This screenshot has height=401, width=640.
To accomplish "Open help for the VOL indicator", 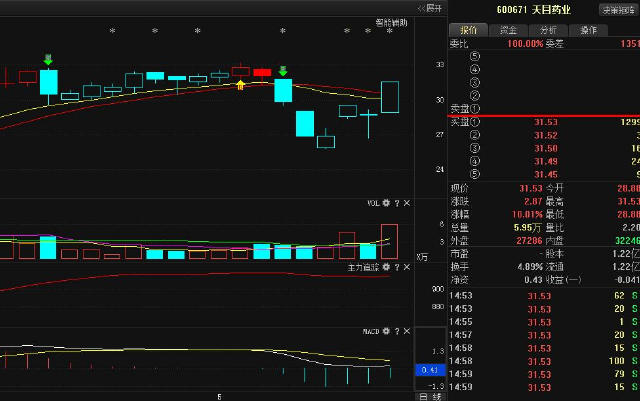I will (x=397, y=203).
